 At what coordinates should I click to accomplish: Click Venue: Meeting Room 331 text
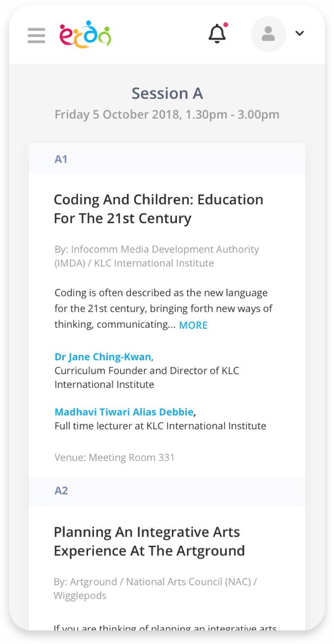click(115, 457)
